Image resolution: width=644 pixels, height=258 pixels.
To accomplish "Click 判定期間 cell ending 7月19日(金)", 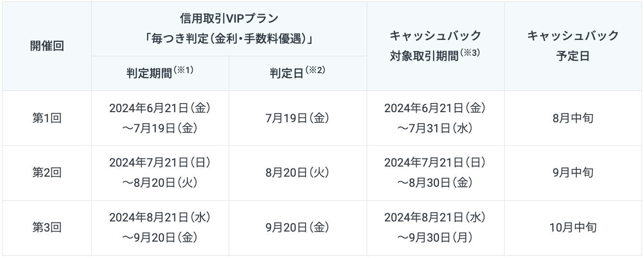I will pyautogui.click(x=160, y=118).
